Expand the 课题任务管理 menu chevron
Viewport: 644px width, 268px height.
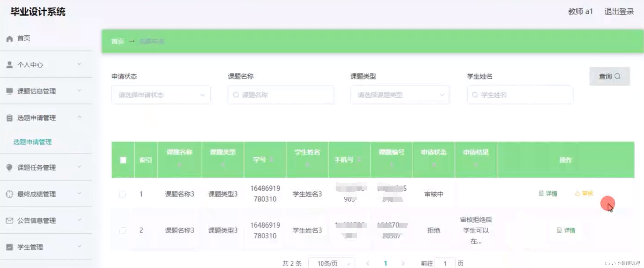pyautogui.click(x=79, y=166)
